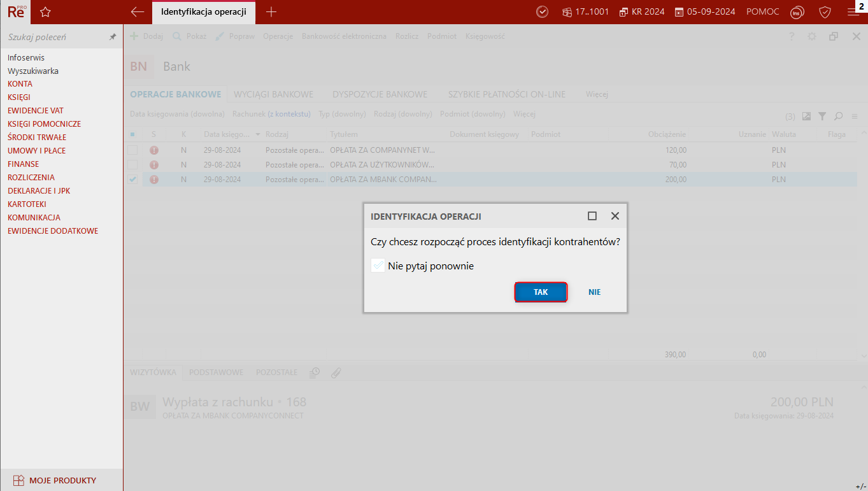The image size is (868, 491).
Task: Click the NIE button in the dialog
Action: pyautogui.click(x=594, y=292)
